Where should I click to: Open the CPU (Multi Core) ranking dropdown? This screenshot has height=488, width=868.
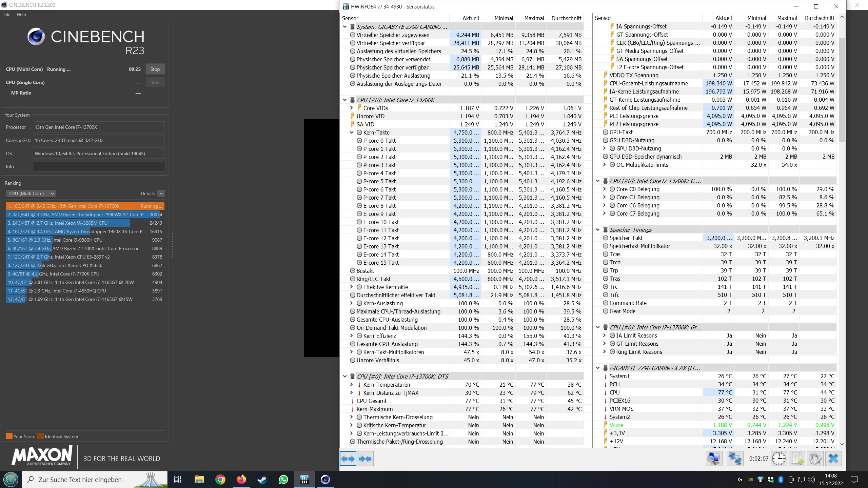(x=31, y=194)
